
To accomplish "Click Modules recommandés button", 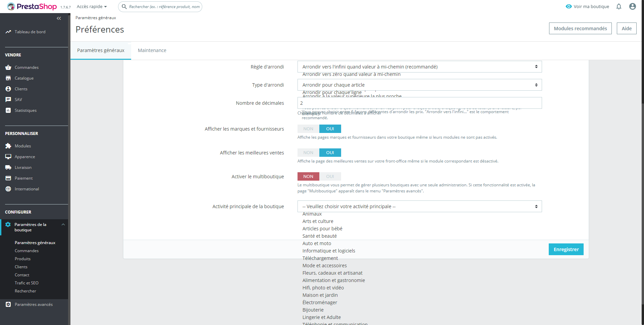I will point(580,29).
